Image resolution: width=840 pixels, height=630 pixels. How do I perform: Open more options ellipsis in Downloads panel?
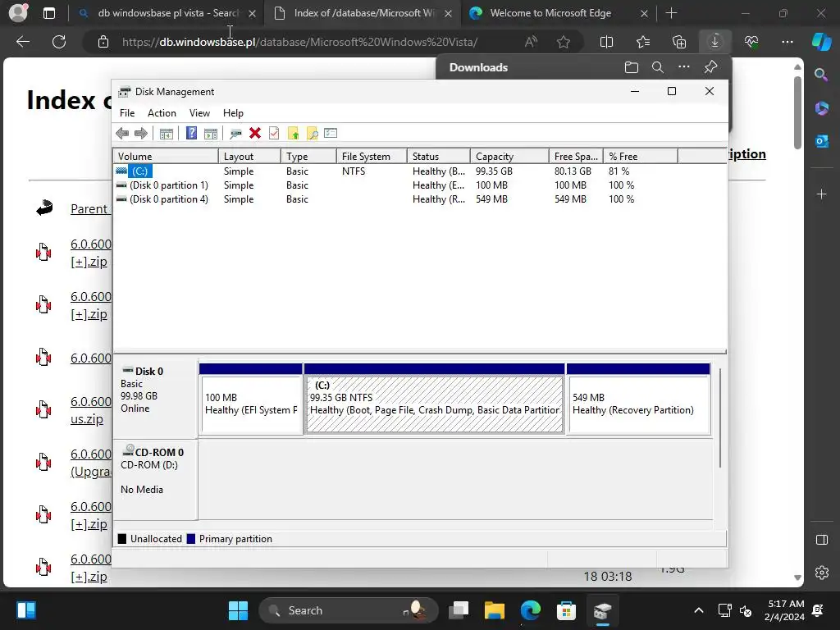click(684, 67)
